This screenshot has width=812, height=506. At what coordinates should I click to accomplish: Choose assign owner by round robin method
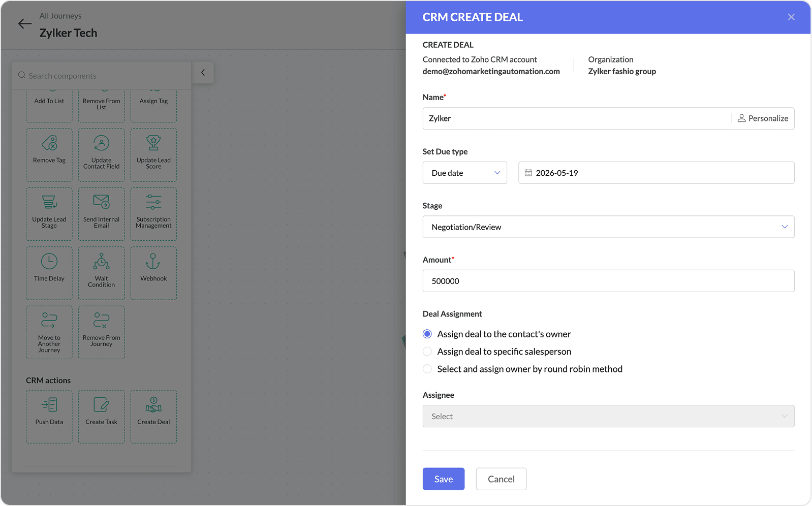427,369
